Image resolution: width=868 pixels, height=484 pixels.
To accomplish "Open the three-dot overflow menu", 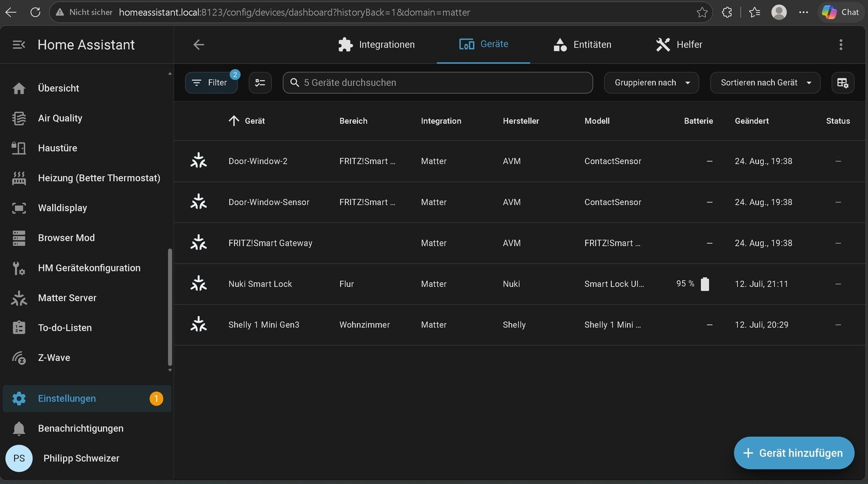I will coord(841,44).
